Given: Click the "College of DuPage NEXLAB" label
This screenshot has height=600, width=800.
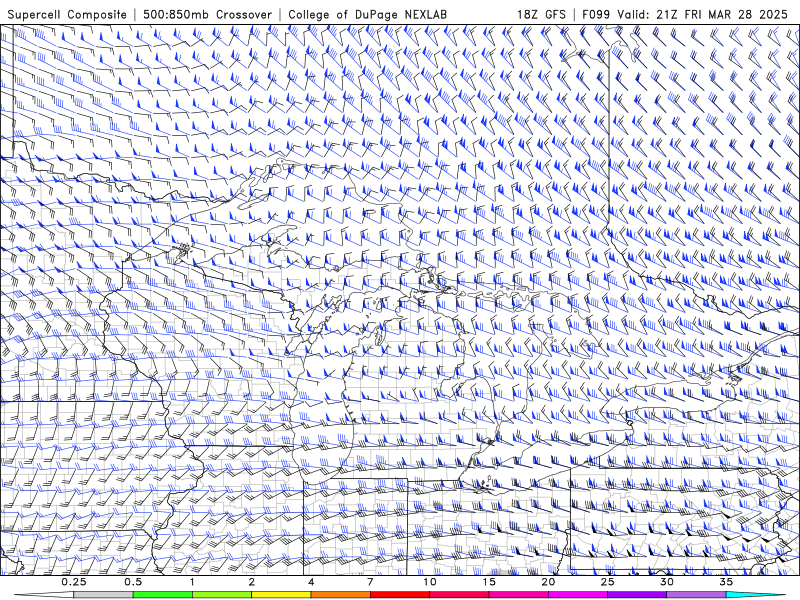Looking at the screenshot, I should coord(367,15).
